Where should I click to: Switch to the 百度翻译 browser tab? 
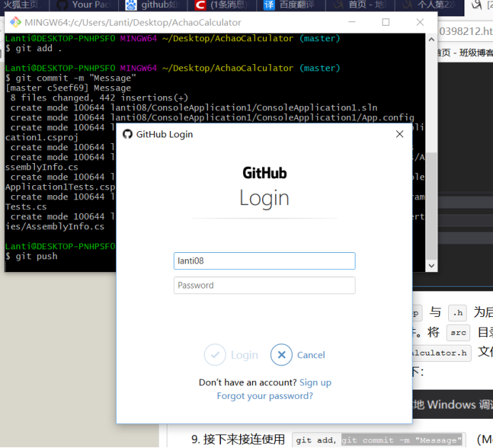[291, 6]
